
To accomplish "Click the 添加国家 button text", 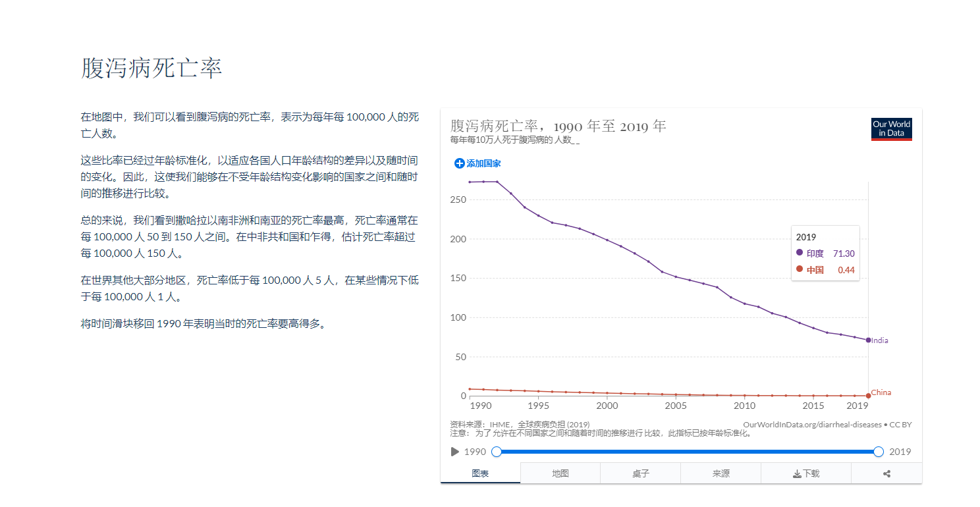I will pos(483,163).
